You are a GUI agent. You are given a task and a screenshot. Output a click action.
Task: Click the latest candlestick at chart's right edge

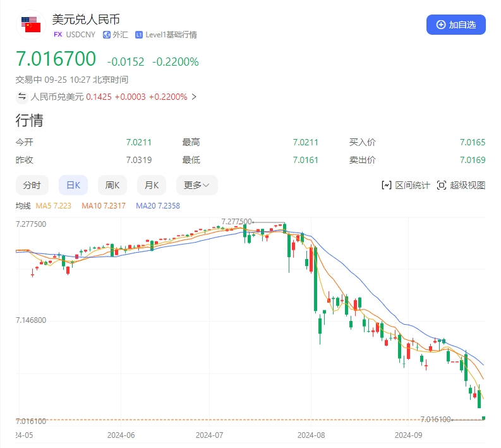484,418
